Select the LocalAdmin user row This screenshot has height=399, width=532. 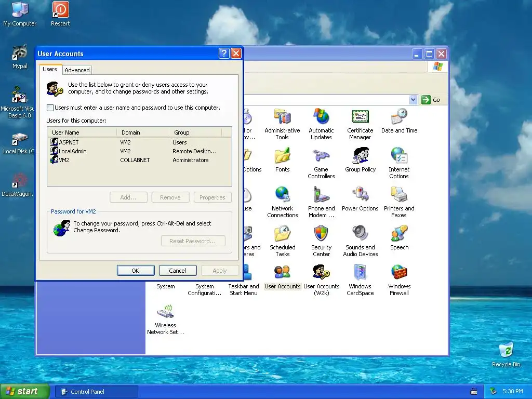tap(139, 151)
